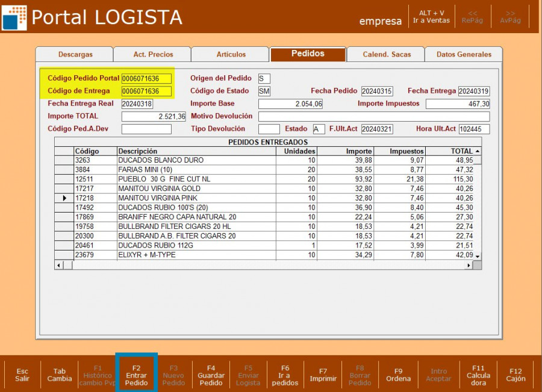542x392 pixels.
Task: Click F4 Guardar Pedido button
Action: click(211, 375)
